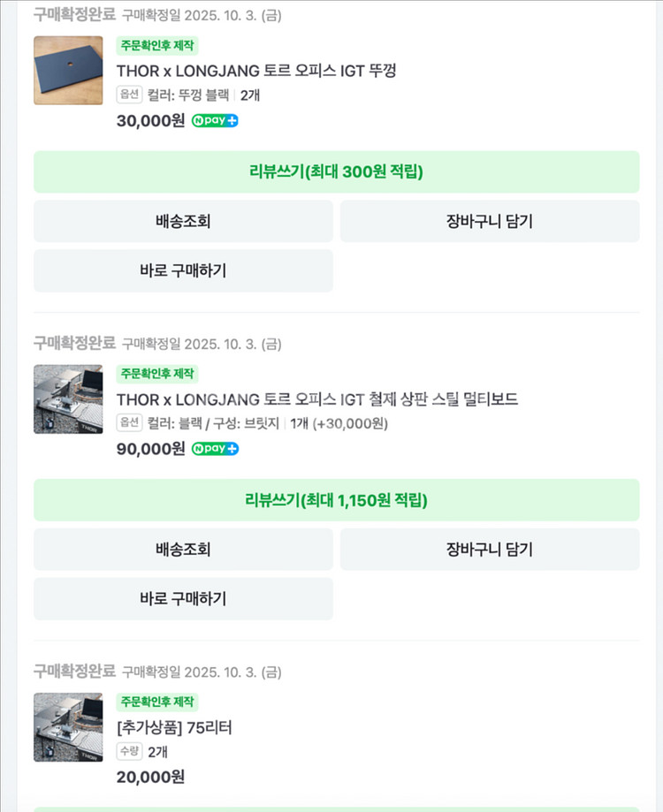Click the 수량 tag next to 2개

click(129, 752)
